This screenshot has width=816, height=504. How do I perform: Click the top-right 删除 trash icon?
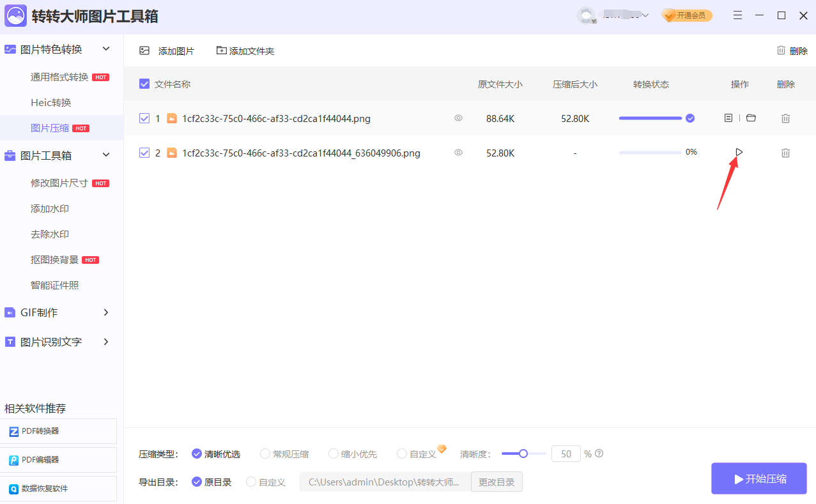(x=781, y=50)
